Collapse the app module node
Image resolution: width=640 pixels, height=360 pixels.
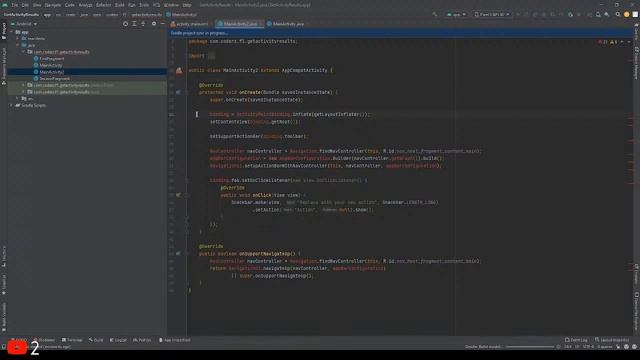12,32
